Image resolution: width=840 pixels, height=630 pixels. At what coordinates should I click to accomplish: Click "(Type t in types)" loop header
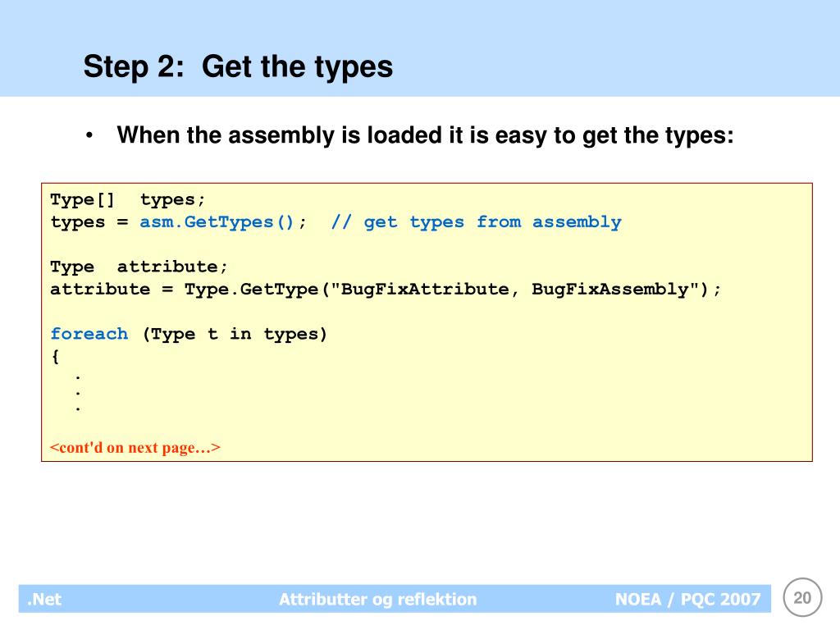tap(235, 335)
